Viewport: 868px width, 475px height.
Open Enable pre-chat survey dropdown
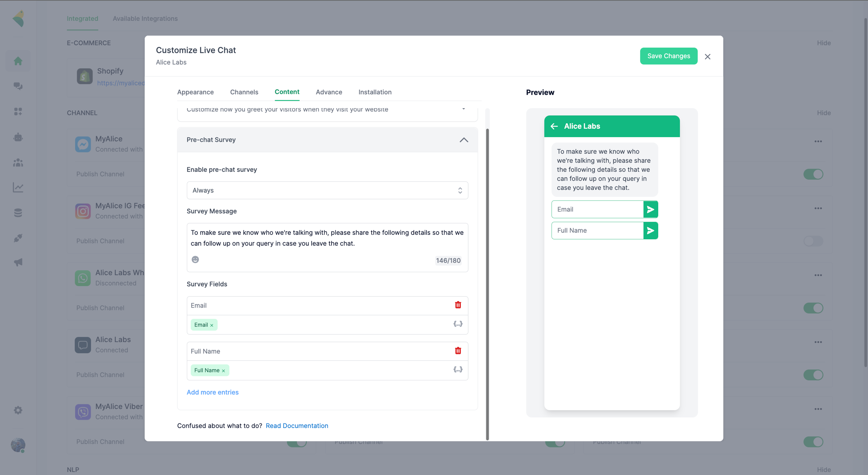coord(327,190)
